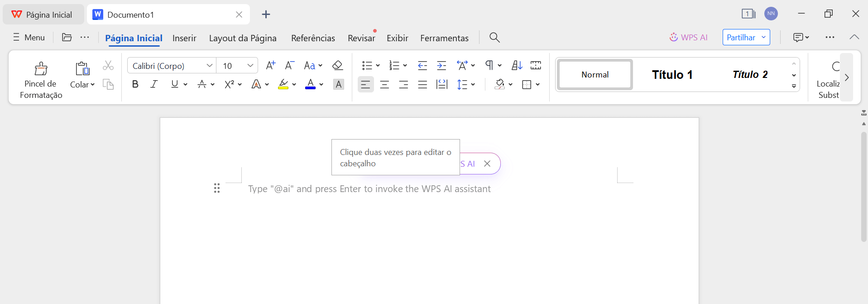The width and height of the screenshot is (868, 304).
Task: Open the Revisar tab
Action: tap(361, 38)
